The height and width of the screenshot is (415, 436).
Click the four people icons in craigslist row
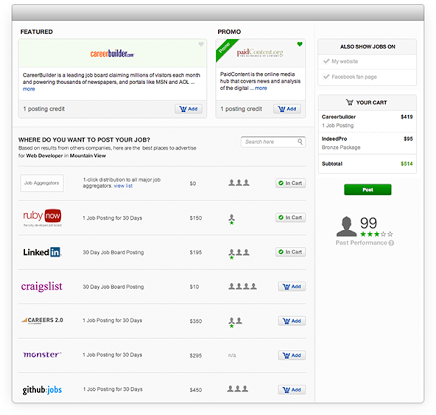point(243,286)
